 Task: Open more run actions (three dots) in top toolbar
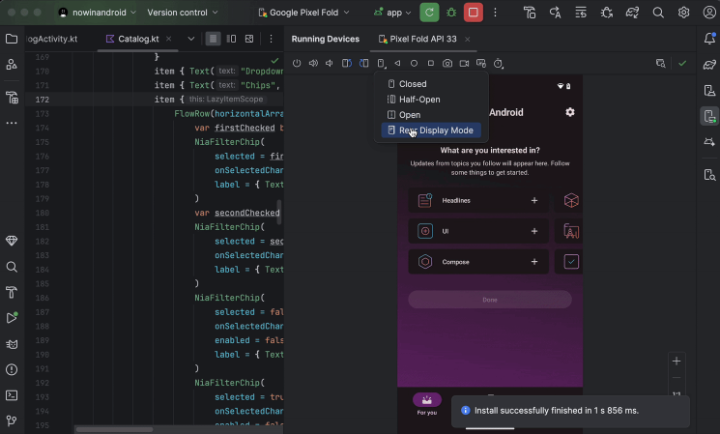(495, 12)
